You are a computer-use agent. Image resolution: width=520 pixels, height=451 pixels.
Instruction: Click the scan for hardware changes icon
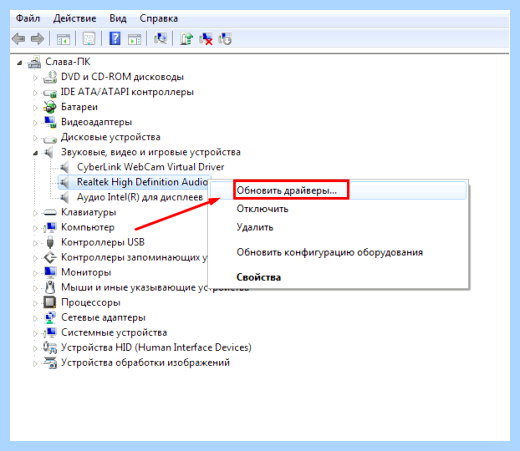pos(160,39)
